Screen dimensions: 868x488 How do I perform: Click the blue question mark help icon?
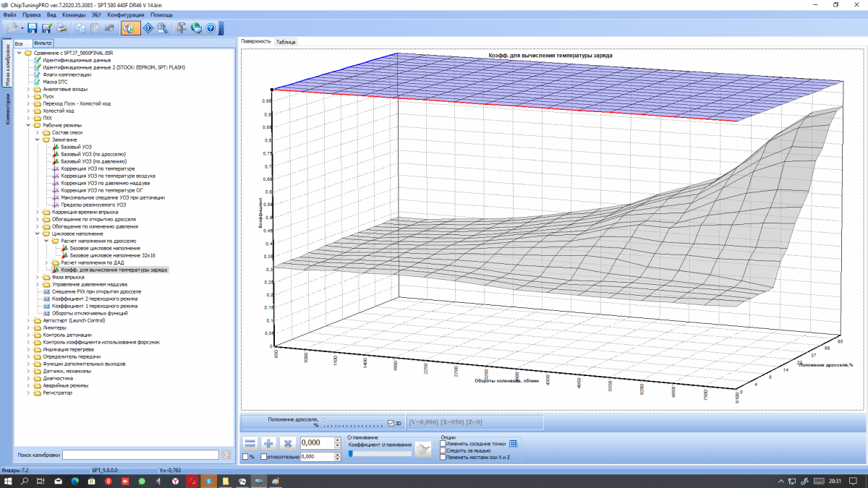[210, 28]
